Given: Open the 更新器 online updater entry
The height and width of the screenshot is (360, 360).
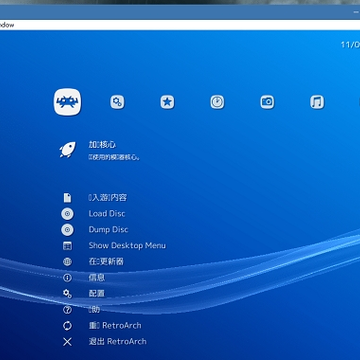Looking at the screenshot, I should click(106, 262).
